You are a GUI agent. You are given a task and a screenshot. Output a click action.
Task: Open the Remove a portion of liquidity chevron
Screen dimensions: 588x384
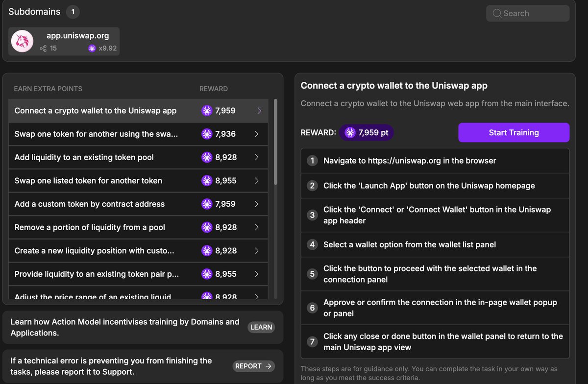point(257,227)
